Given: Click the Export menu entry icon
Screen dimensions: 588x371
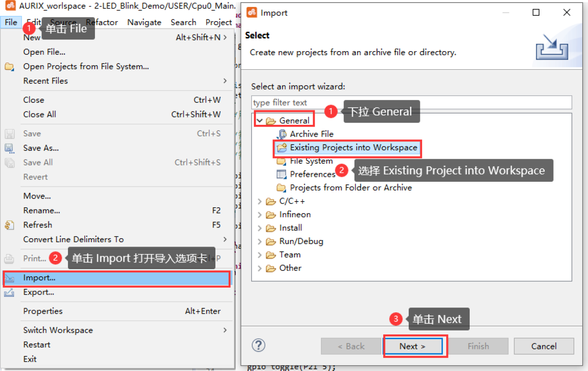Looking at the screenshot, I should 9,292.
